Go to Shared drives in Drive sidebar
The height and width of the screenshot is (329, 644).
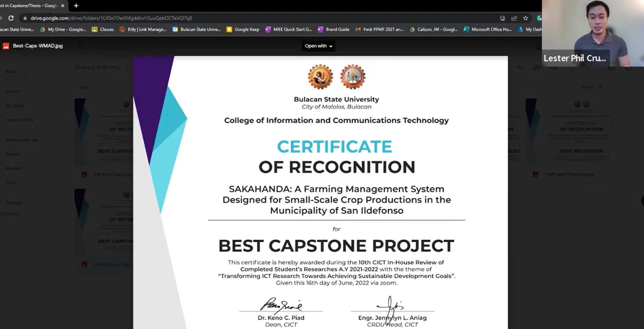(x=19, y=120)
